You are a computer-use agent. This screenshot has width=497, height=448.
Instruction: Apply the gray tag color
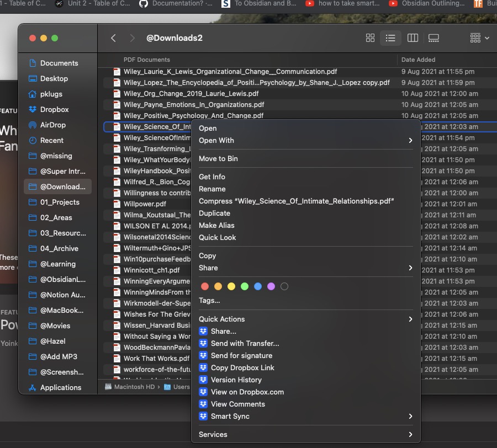click(x=284, y=286)
